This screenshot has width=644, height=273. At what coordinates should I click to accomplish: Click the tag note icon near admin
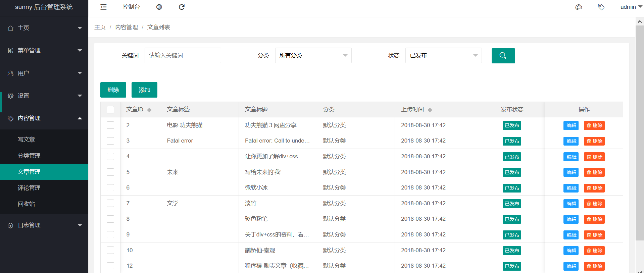tap(601, 7)
